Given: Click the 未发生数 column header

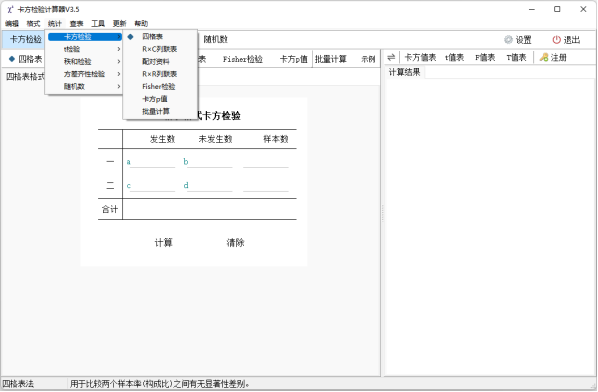Looking at the screenshot, I should [215, 139].
